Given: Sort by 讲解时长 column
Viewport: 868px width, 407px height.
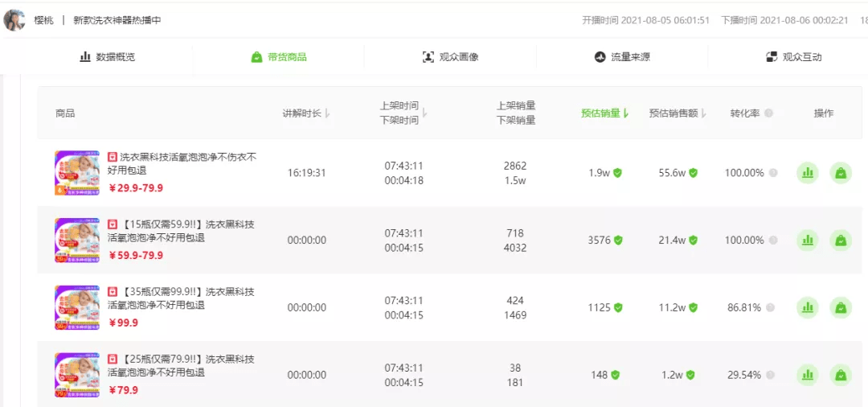Looking at the screenshot, I should tap(306, 113).
